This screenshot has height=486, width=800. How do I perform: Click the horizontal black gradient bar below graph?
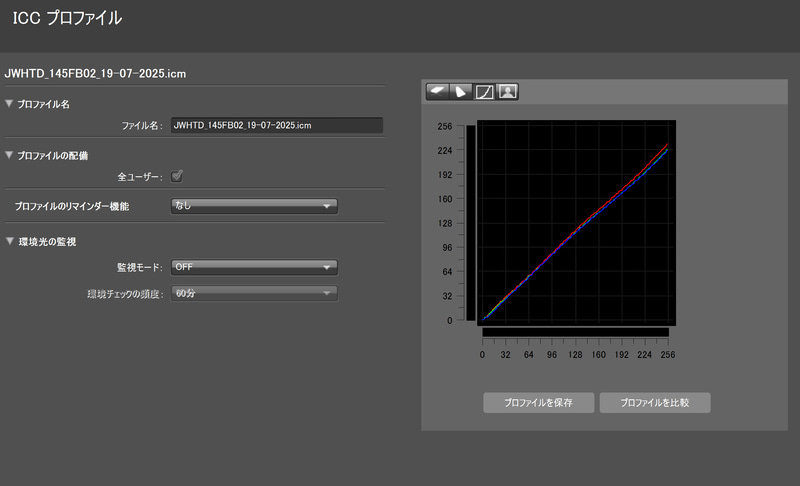[576, 332]
